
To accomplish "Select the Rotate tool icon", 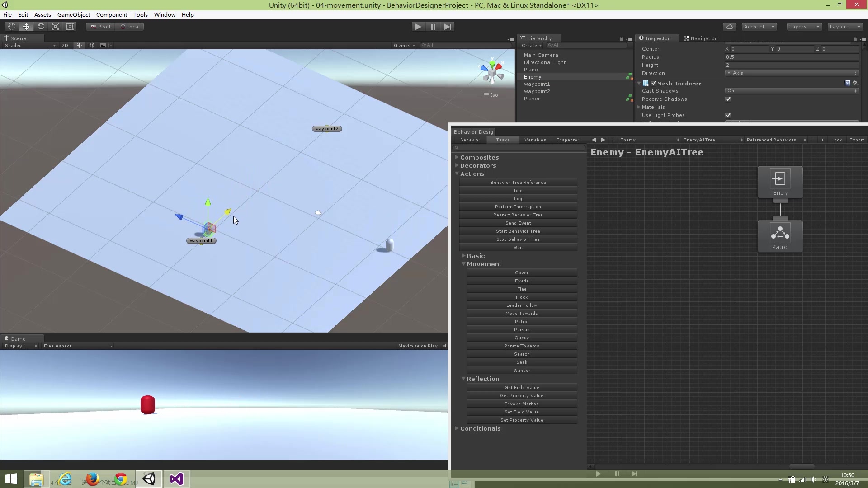I will click(41, 27).
